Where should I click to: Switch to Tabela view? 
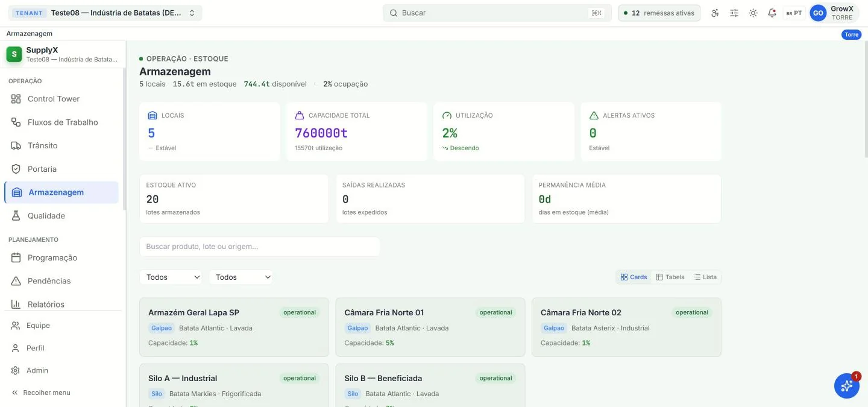670,277
